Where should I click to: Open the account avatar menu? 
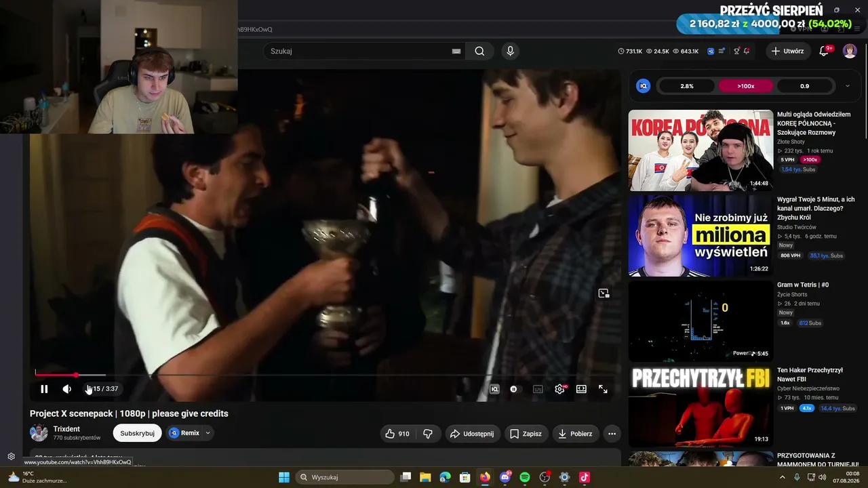pyautogui.click(x=850, y=51)
